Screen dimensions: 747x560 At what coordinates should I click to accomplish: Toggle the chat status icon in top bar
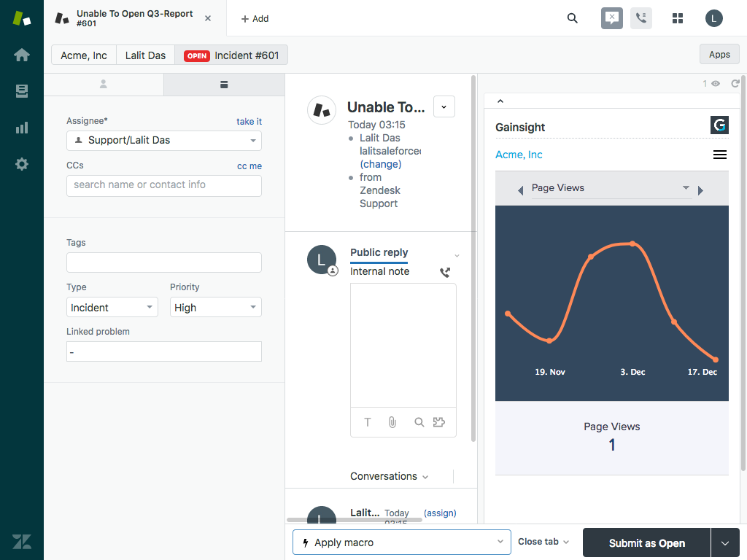pyautogui.click(x=612, y=18)
